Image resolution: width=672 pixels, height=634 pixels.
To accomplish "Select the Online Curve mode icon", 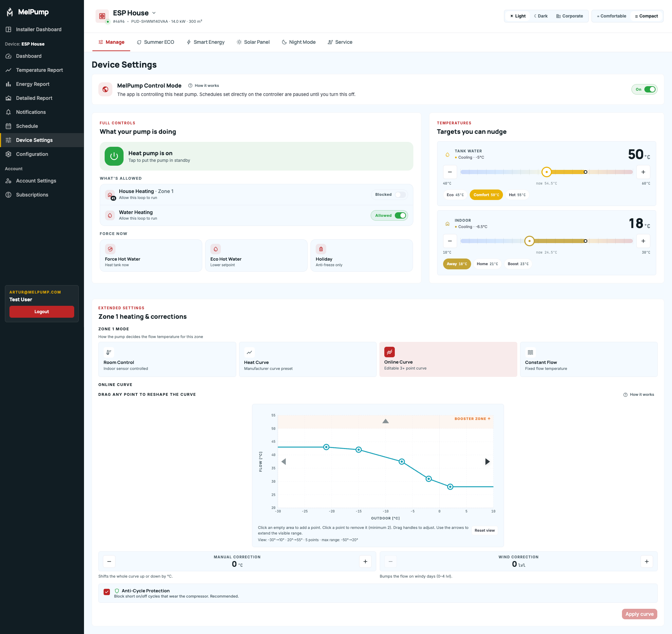I will (390, 352).
